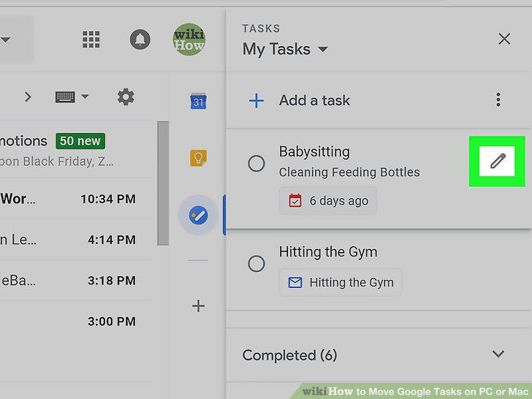Expand the Completed (6) section

(x=498, y=354)
